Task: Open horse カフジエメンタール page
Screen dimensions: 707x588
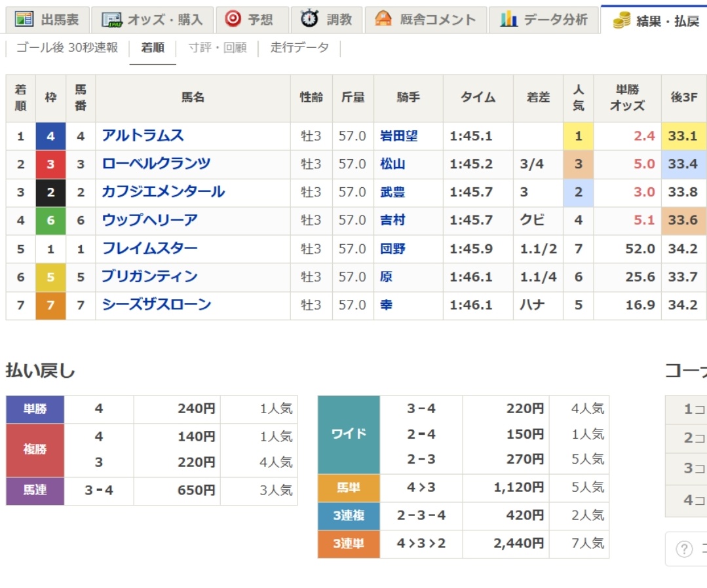Action: [x=163, y=192]
